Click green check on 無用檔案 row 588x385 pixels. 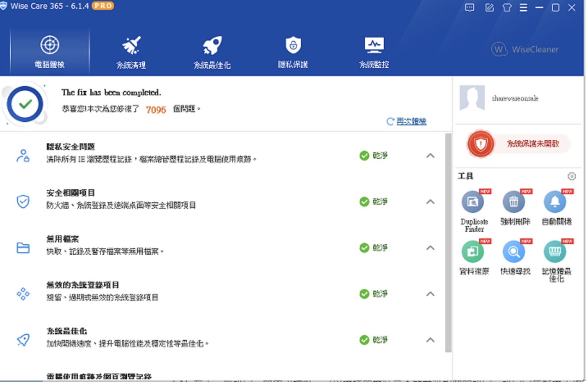364,248
